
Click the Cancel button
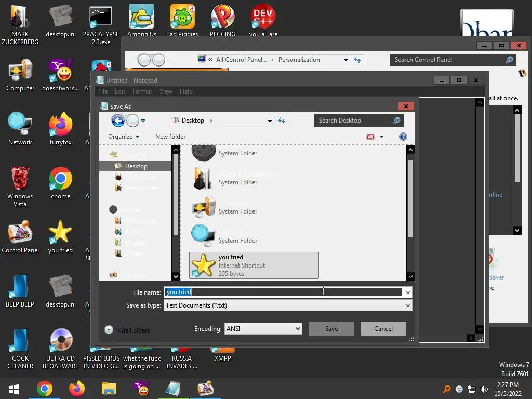(383, 329)
